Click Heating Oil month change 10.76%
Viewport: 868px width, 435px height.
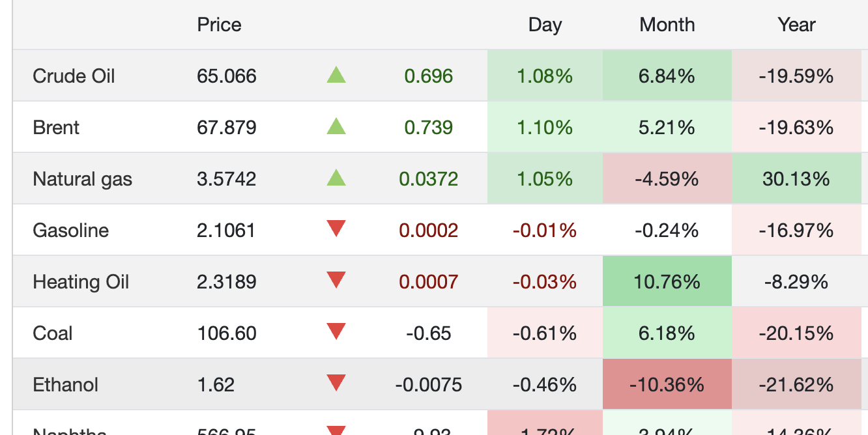(667, 282)
